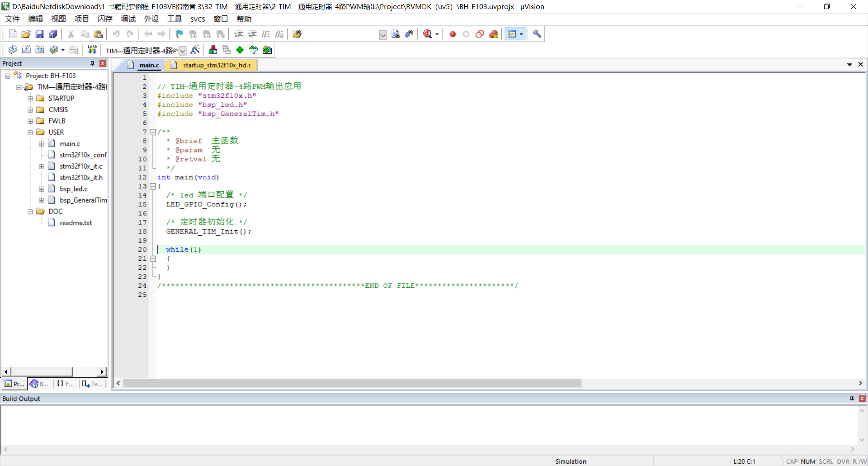The image size is (868, 466).
Task: Switch to the Templates tab in the project panel
Action: tap(92, 384)
